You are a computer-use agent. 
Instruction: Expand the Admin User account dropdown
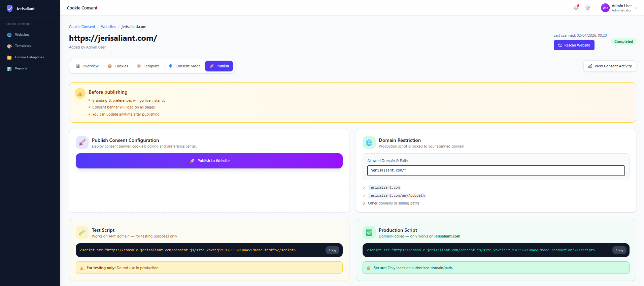(x=636, y=8)
